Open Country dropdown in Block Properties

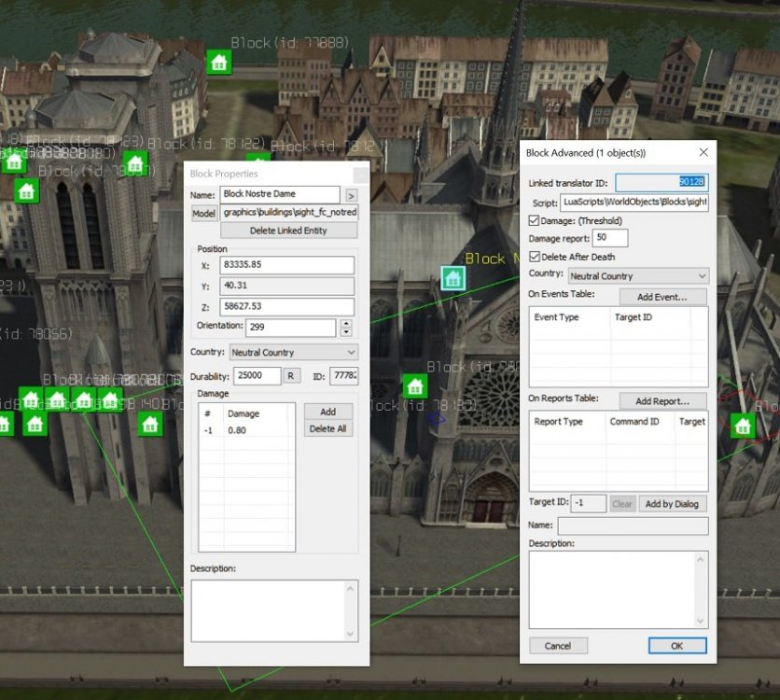click(293, 353)
